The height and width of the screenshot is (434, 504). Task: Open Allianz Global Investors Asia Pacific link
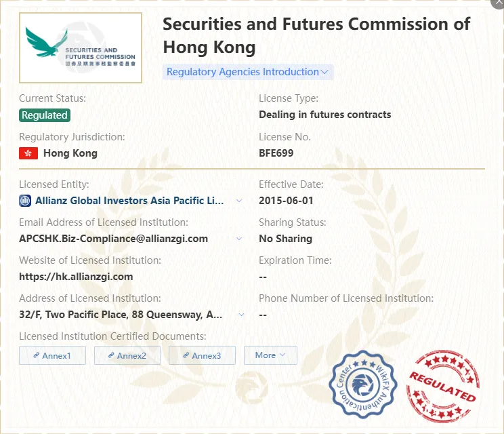[x=129, y=201]
